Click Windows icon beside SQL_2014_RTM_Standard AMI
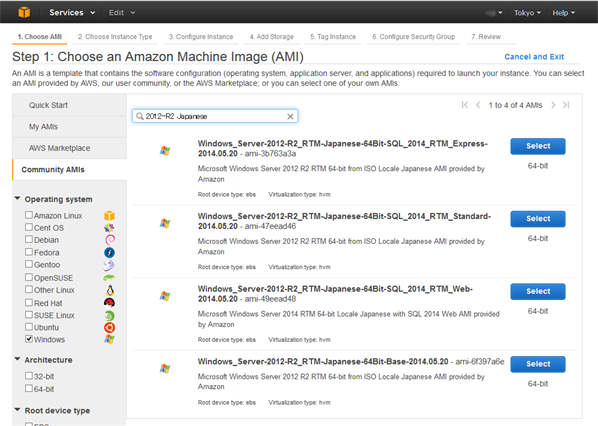 (165, 223)
